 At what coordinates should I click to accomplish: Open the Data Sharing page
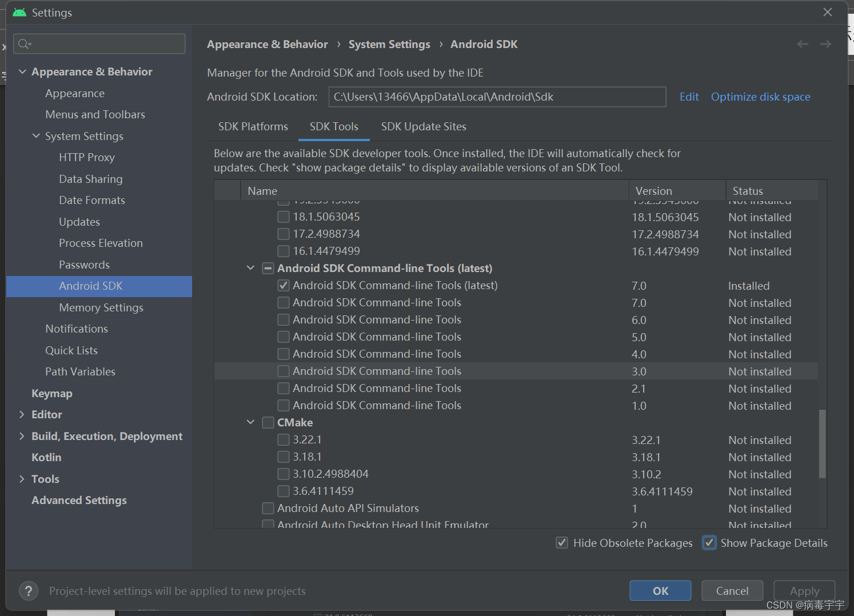90,179
